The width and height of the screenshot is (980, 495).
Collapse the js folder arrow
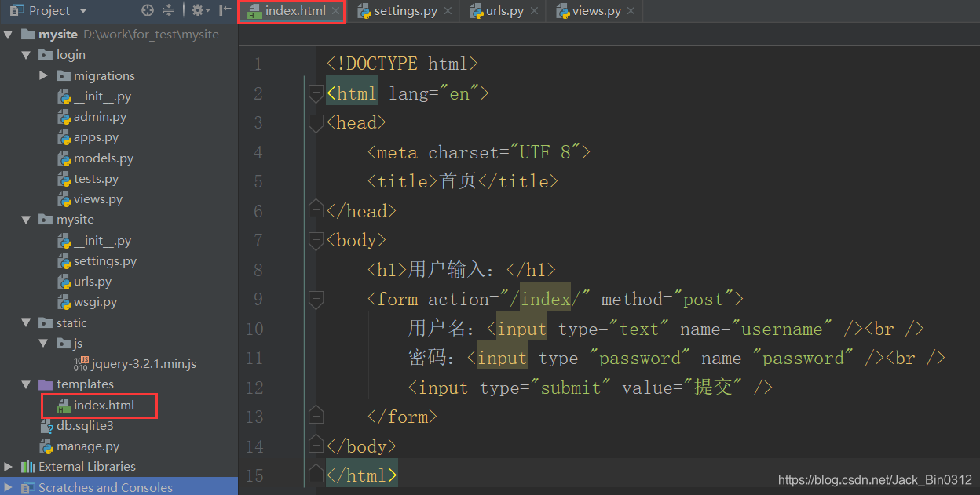(43, 343)
